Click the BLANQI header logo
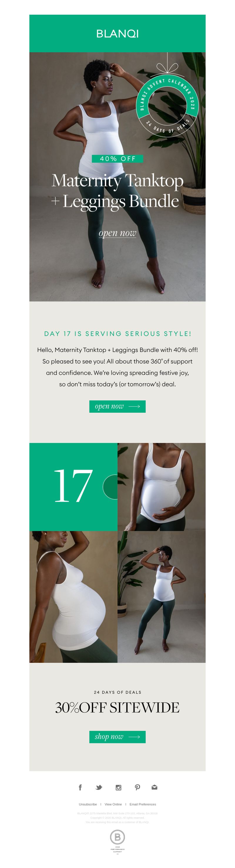The image size is (235, 868). point(117,34)
